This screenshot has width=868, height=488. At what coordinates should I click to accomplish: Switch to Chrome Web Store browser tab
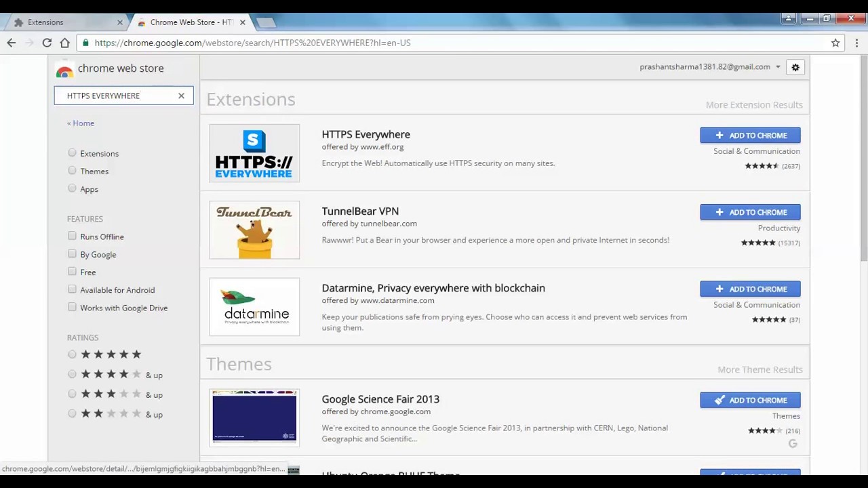click(191, 22)
